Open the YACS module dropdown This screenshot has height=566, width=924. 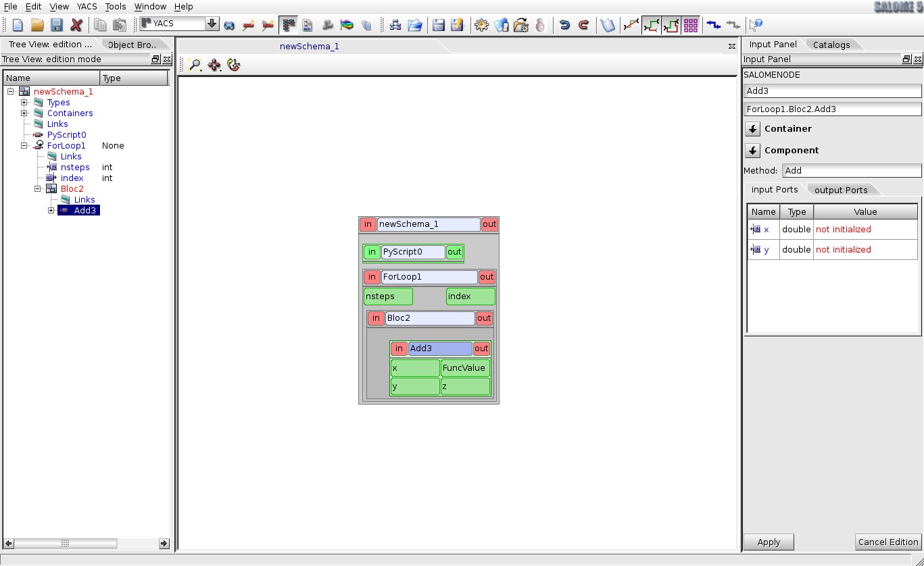pos(212,24)
